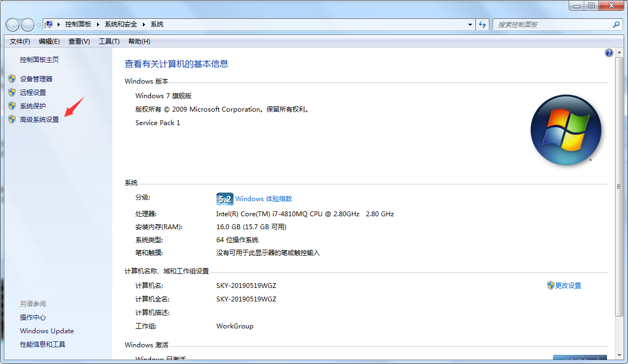Click the 没有可用于此显示器的笔或触控输入 text

pos(268,253)
